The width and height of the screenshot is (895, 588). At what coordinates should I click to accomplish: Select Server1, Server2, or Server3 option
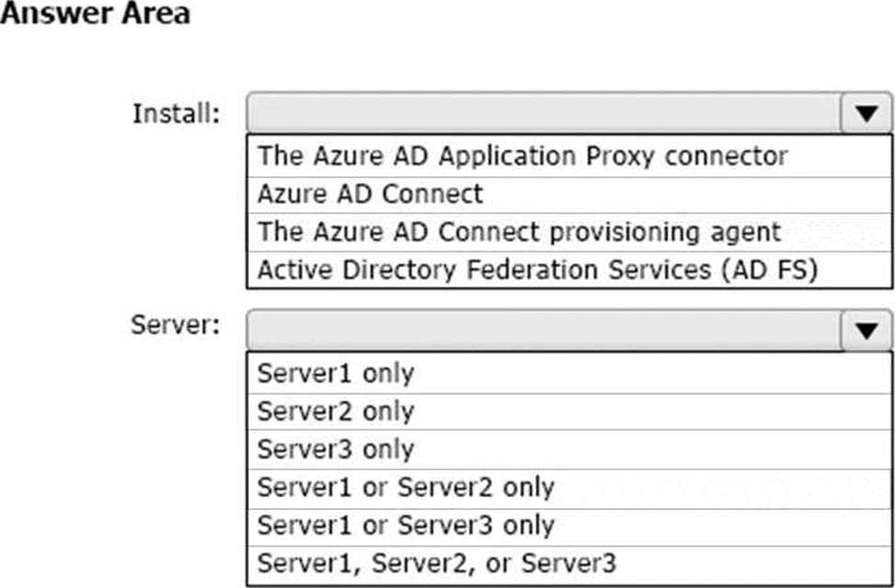pos(569,564)
